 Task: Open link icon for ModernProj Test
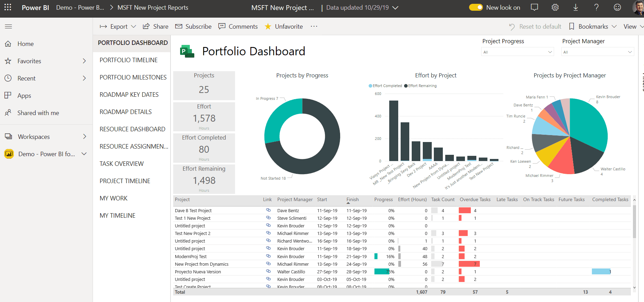(268, 256)
